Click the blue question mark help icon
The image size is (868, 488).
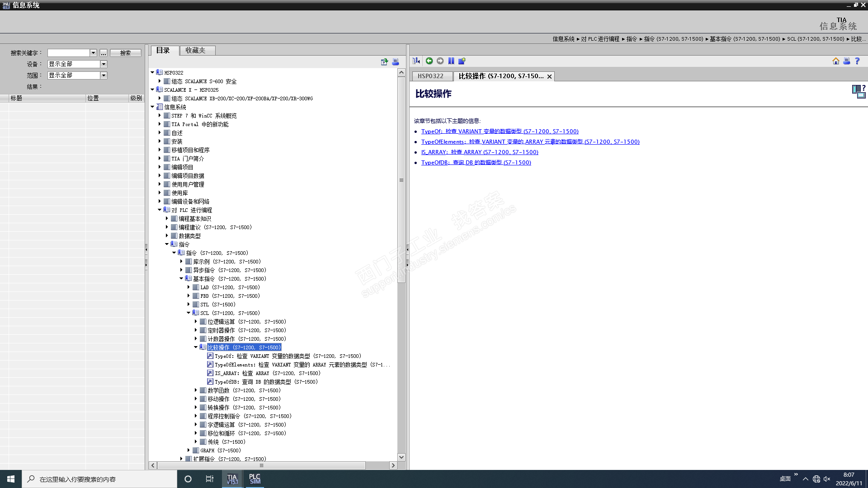coord(857,61)
